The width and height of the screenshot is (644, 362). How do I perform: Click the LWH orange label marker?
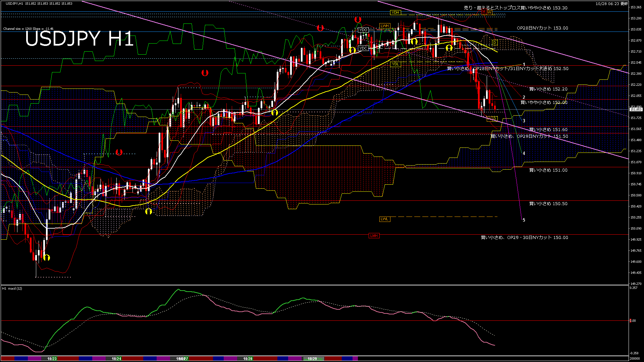coord(384,26)
